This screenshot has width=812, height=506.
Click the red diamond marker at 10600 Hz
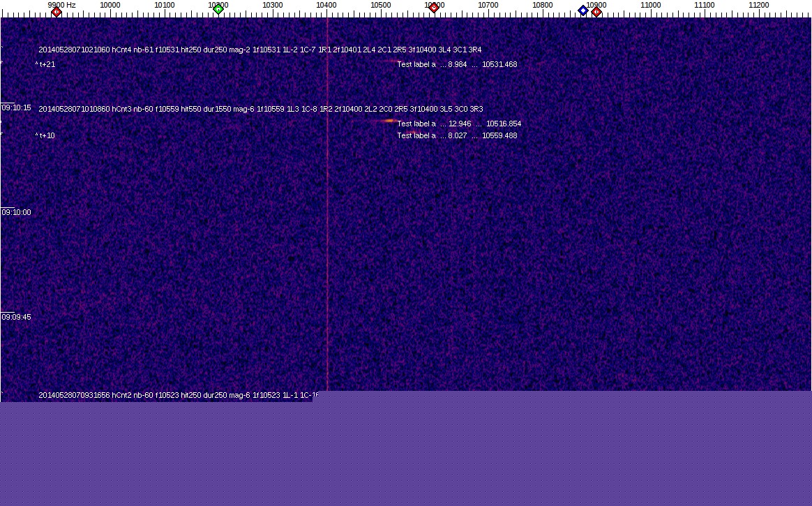(434, 8)
